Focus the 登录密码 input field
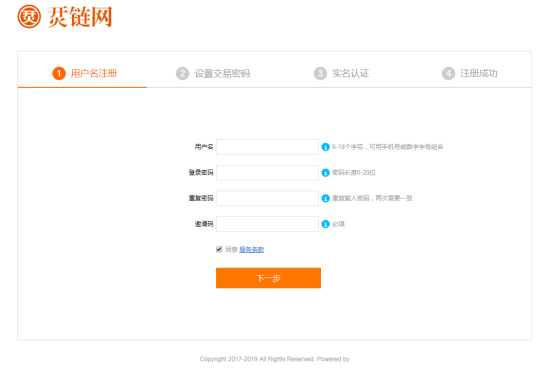The image size is (554, 390). click(x=267, y=173)
